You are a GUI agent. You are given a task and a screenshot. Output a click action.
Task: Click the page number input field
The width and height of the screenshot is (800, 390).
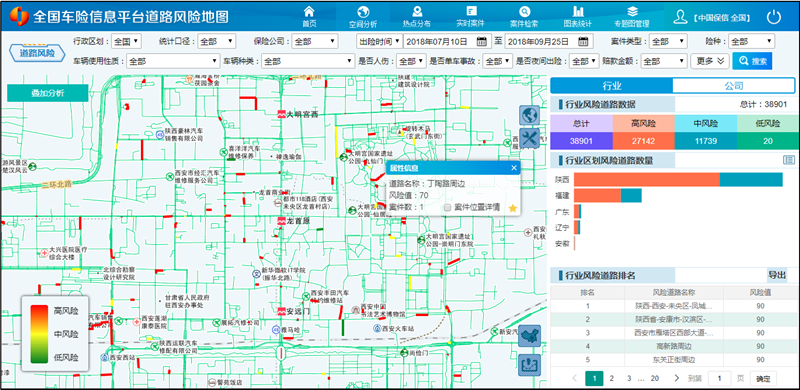click(719, 378)
